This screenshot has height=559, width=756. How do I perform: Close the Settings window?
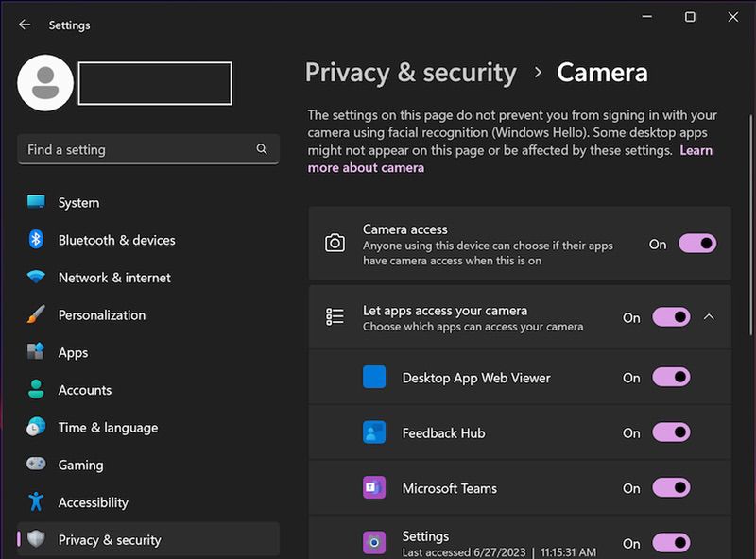(x=733, y=17)
